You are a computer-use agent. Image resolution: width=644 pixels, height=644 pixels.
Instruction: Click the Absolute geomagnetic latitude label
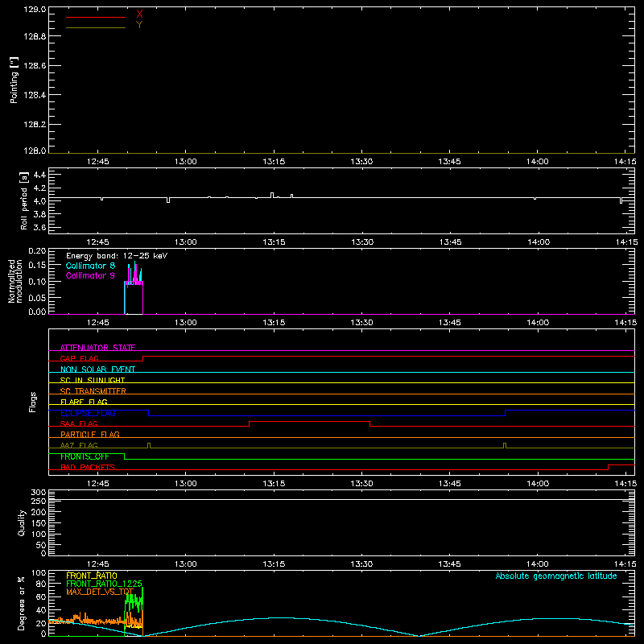[x=556, y=576]
